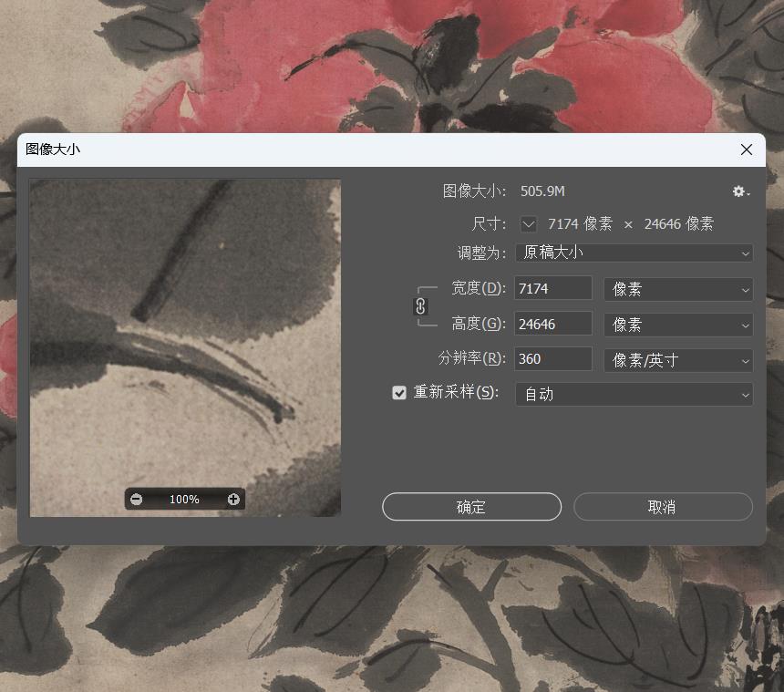This screenshot has height=692, width=784.
Task: Click the 7174 像素 dimension text
Action: coord(580,223)
